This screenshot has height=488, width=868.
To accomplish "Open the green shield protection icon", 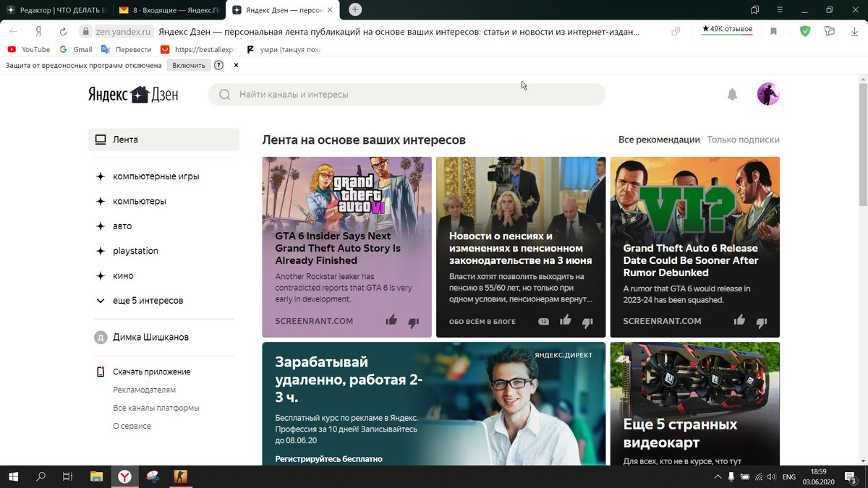I will 805,31.
